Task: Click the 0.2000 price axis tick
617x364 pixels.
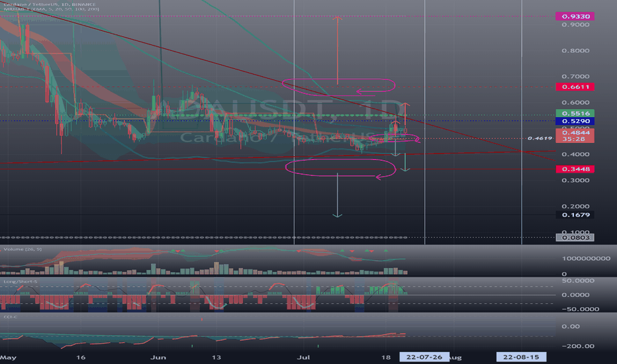Action: [575, 206]
